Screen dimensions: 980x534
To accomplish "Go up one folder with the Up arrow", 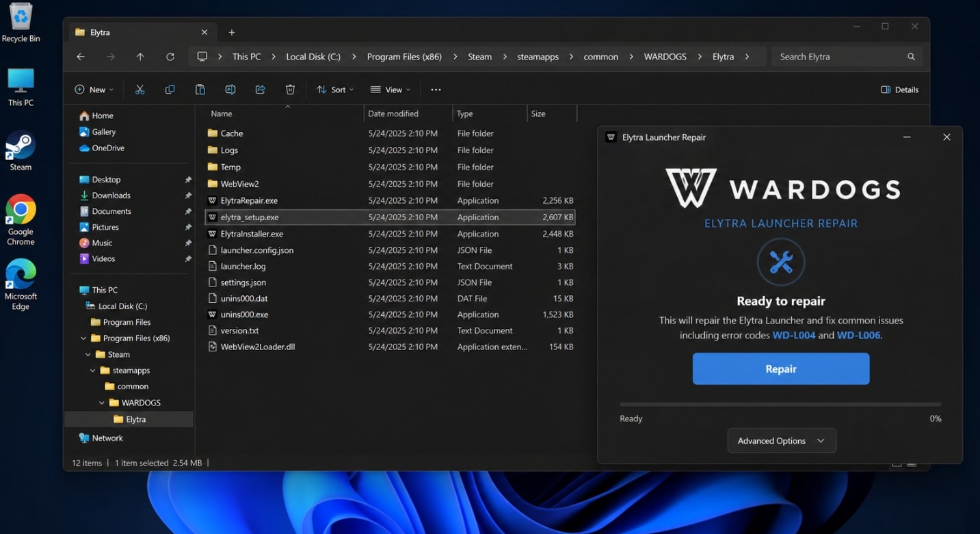I will point(140,57).
